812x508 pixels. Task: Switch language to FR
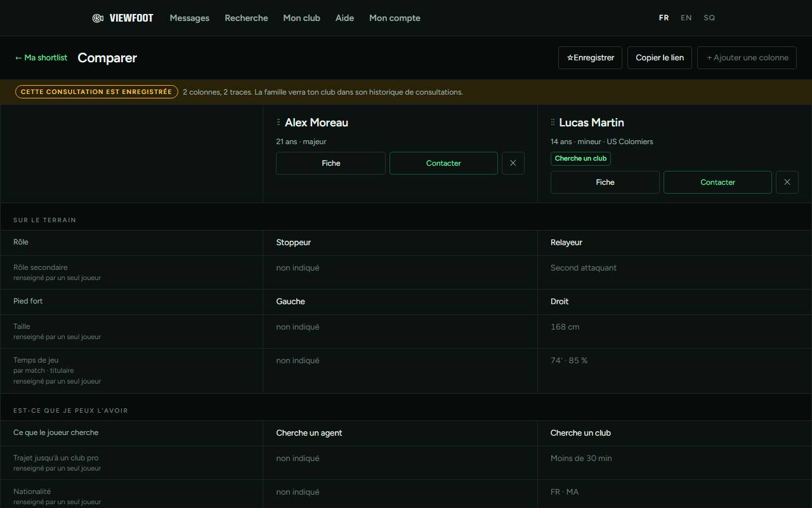click(x=664, y=18)
